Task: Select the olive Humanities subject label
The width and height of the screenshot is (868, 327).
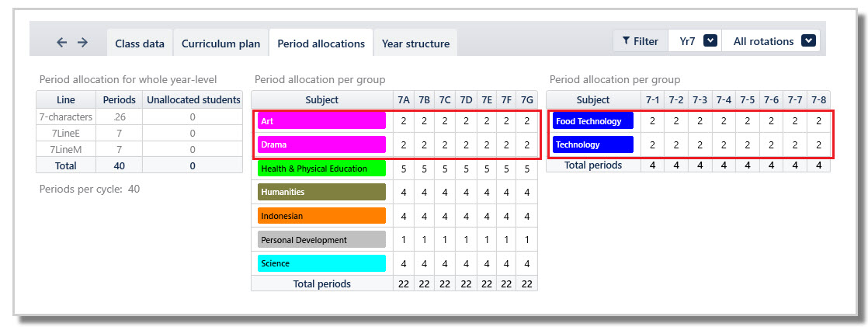Action: click(321, 192)
